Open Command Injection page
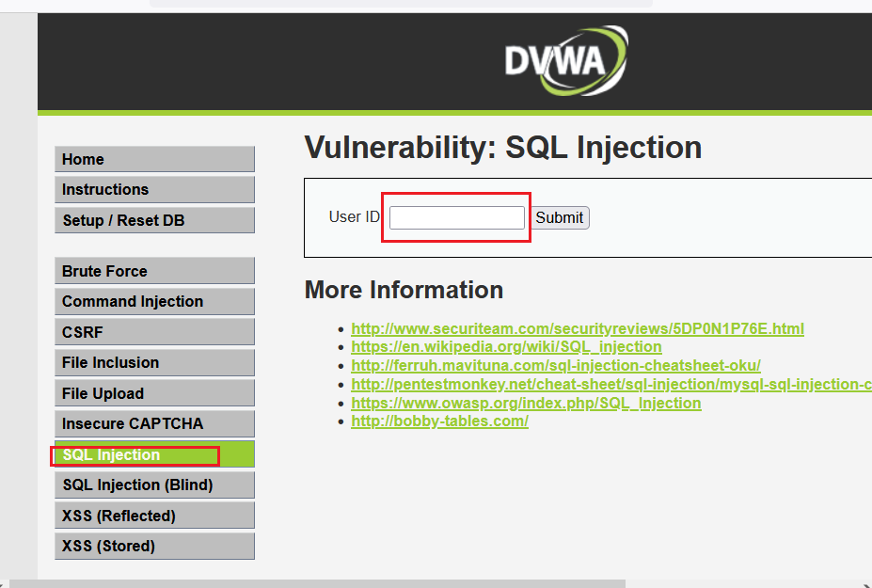Viewport: 872px width, 588px height. (154, 301)
